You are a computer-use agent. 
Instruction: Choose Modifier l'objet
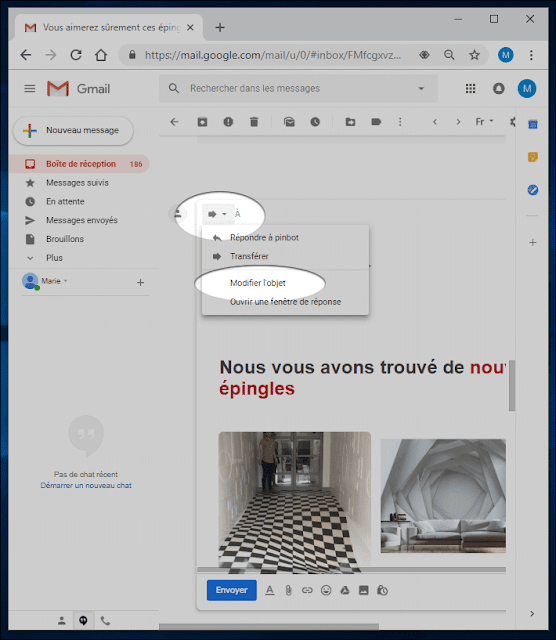point(285,283)
